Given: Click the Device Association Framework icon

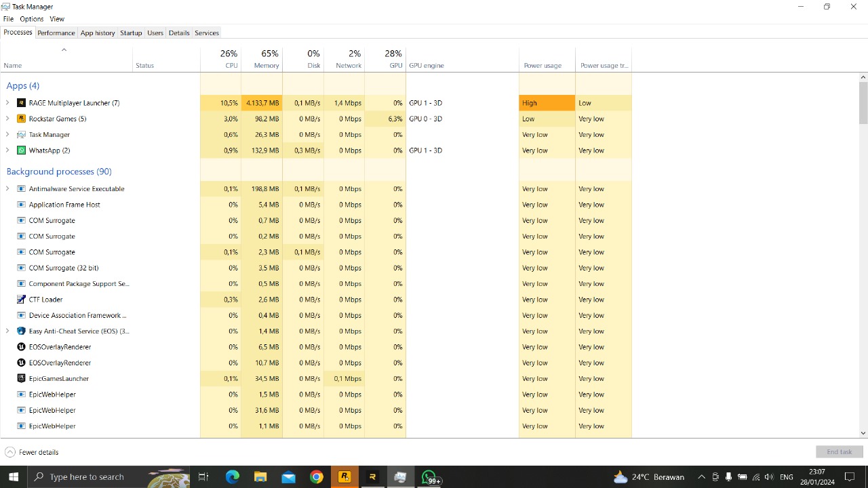Looking at the screenshot, I should [x=21, y=315].
